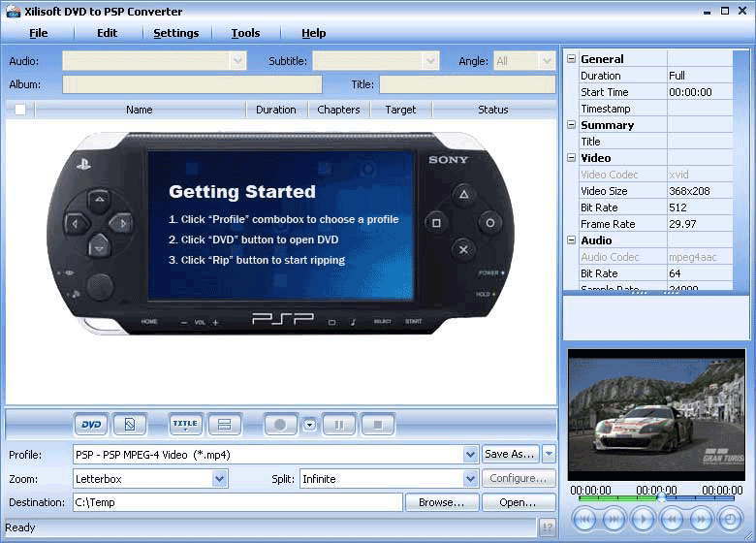Collapse the Audio properties group
756x543 pixels.
[572, 240]
